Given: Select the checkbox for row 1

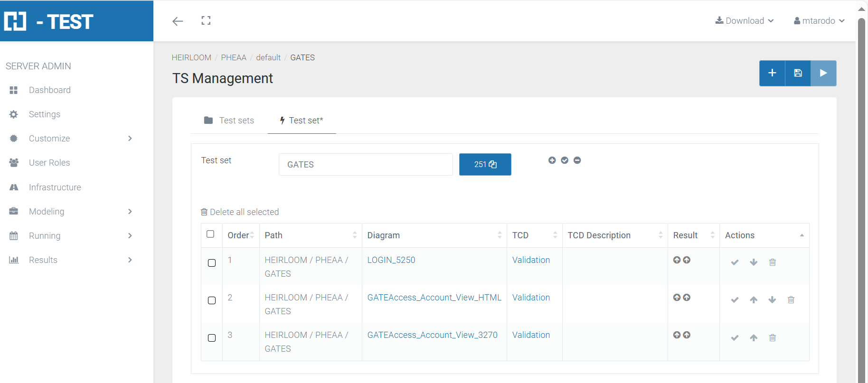Looking at the screenshot, I should tap(212, 263).
